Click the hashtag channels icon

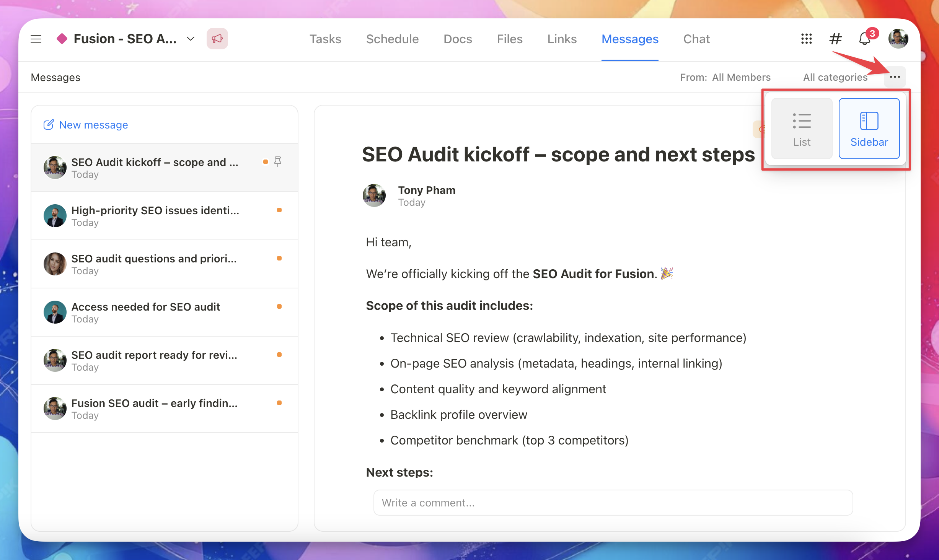836,39
